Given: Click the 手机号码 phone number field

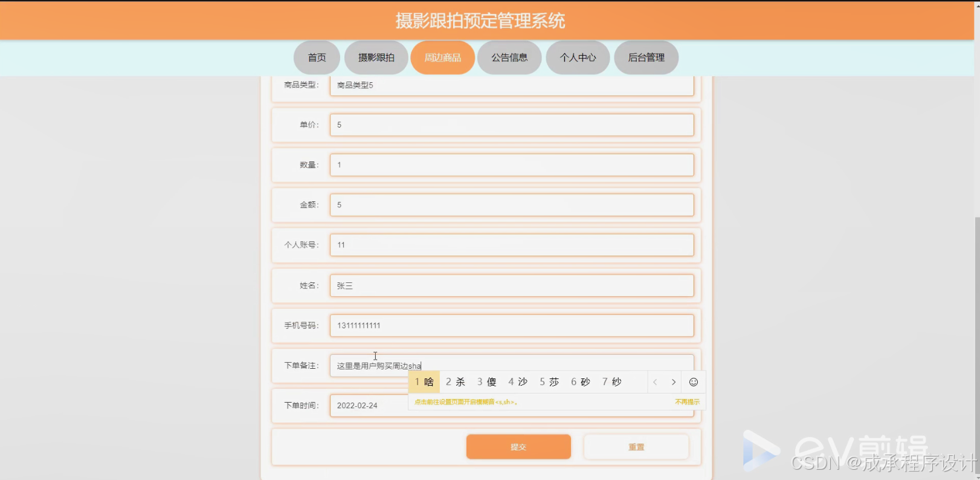Looking at the screenshot, I should [x=511, y=325].
